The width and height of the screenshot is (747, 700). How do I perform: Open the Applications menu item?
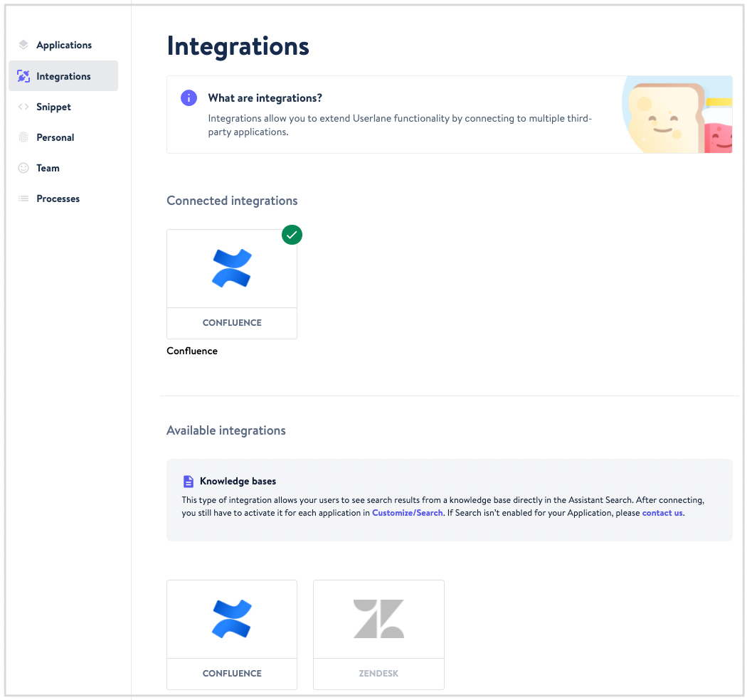pos(64,45)
